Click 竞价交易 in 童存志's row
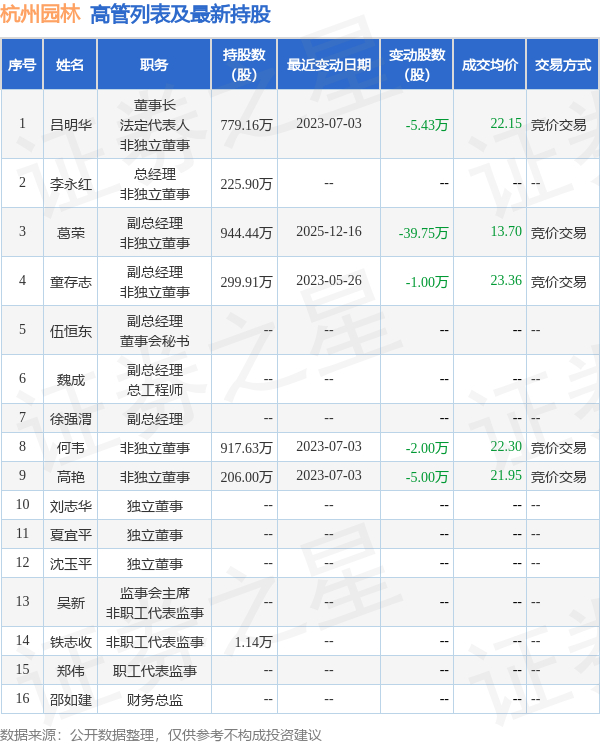This screenshot has height=744, width=600. pos(558,282)
